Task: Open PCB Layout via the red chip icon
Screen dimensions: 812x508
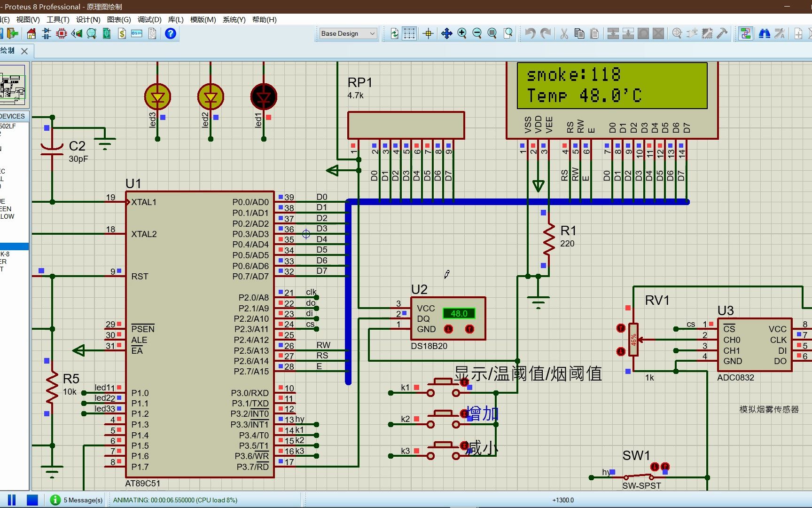Action: [x=61, y=33]
